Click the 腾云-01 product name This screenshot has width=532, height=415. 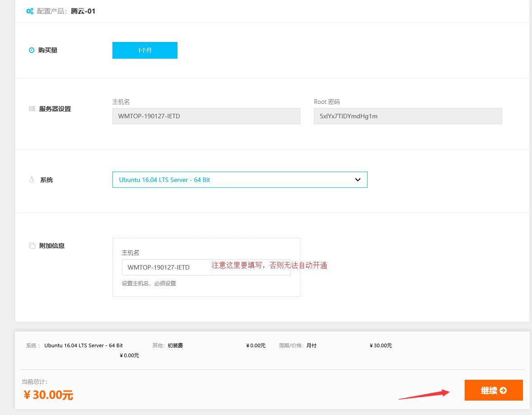tap(83, 11)
